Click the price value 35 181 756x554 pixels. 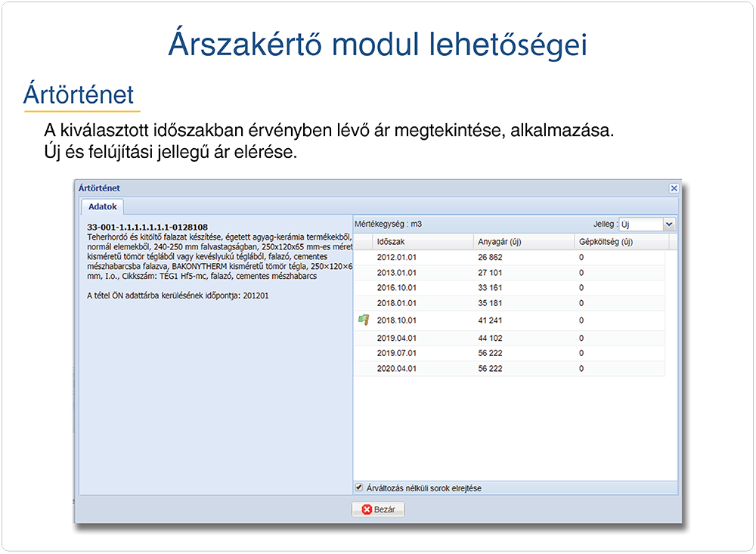490,303
